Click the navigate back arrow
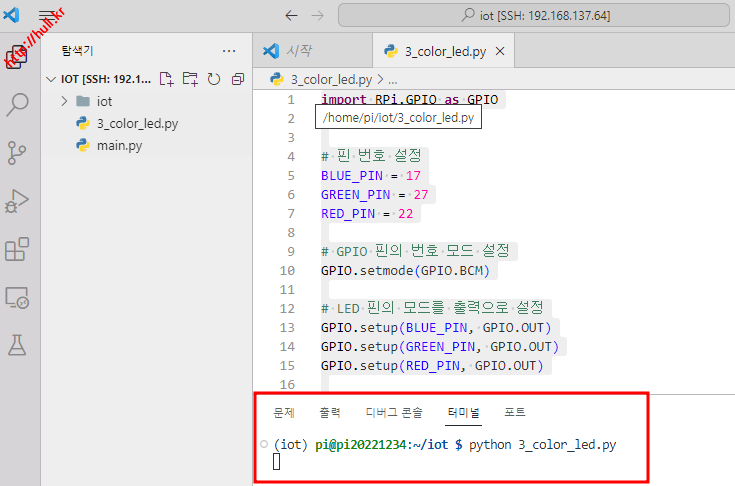Image resolution: width=735 pixels, height=486 pixels. pyautogui.click(x=291, y=15)
